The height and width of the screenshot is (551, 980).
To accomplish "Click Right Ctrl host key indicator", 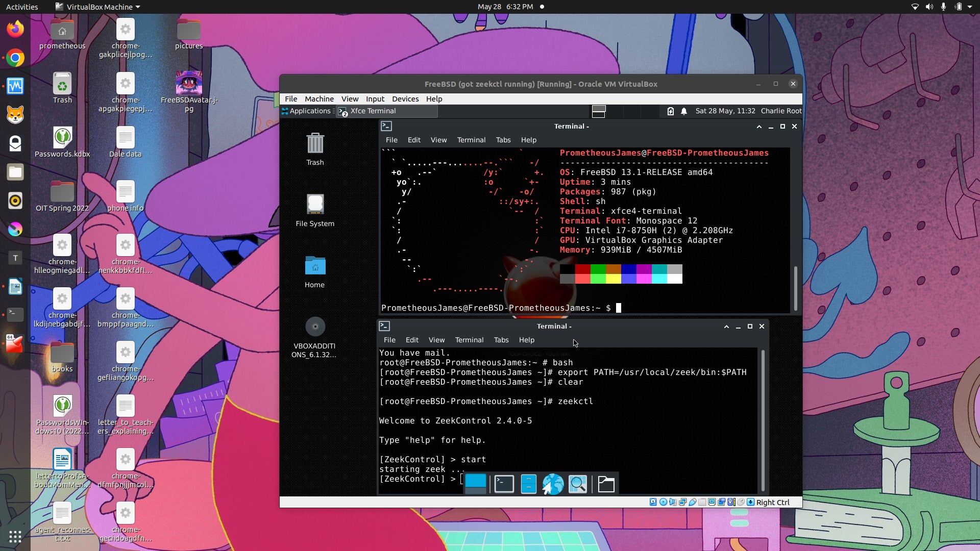I will [x=773, y=502].
